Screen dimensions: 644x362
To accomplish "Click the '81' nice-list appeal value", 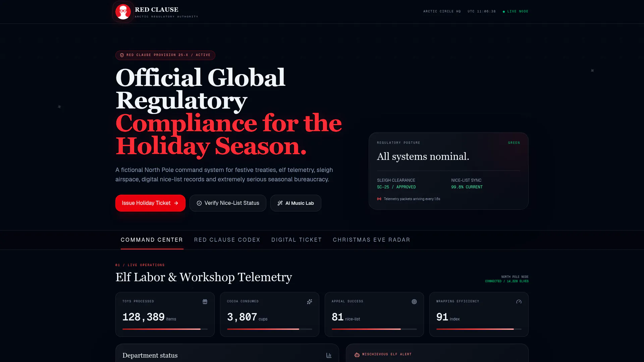I will pos(337,317).
